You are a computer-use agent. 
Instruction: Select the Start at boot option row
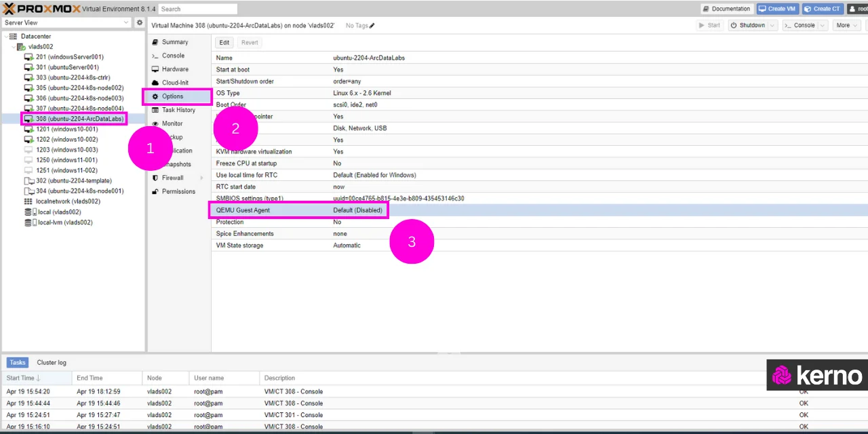point(540,69)
